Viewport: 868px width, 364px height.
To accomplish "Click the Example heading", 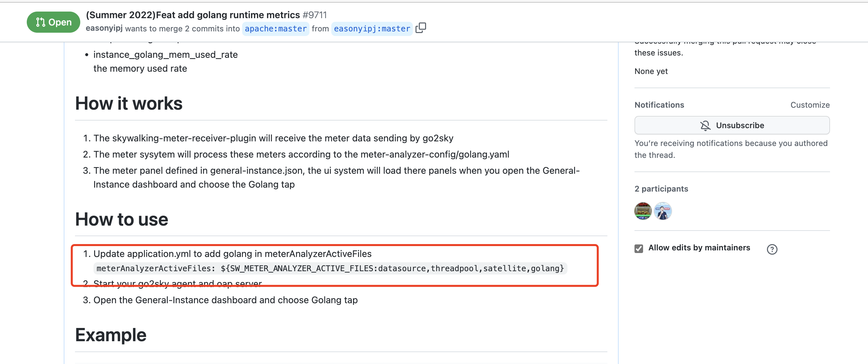I will pyautogui.click(x=111, y=335).
